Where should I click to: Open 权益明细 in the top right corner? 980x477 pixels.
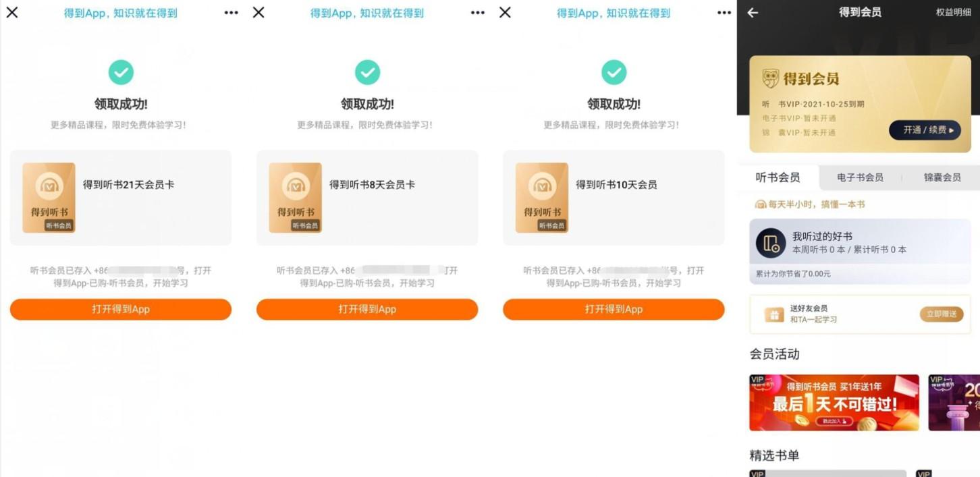click(955, 12)
